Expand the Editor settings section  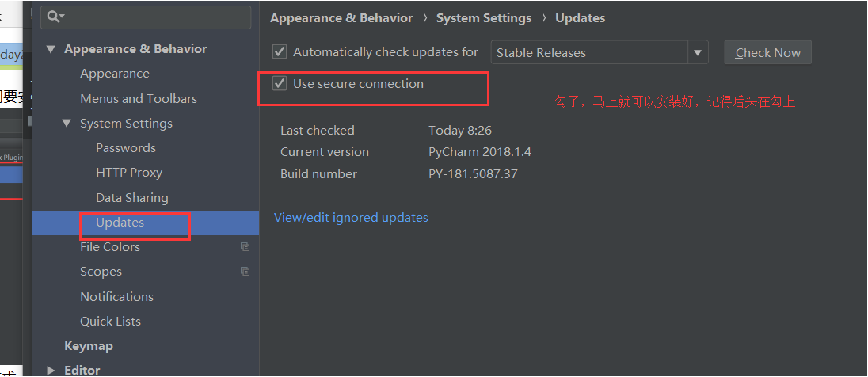[x=51, y=370]
